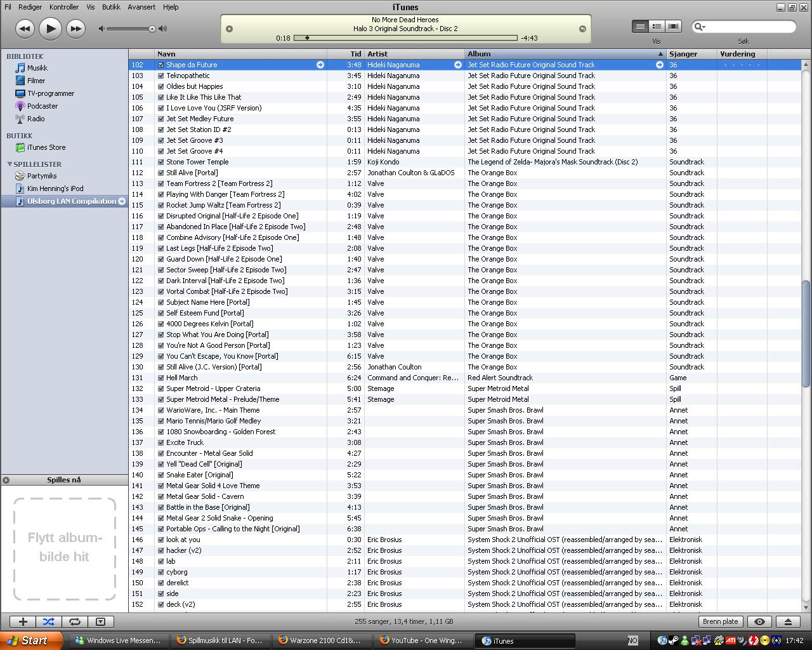Click the right arrow in the now-playing display
Screen dimensions: 812x650
pyautogui.click(x=582, y=29)
